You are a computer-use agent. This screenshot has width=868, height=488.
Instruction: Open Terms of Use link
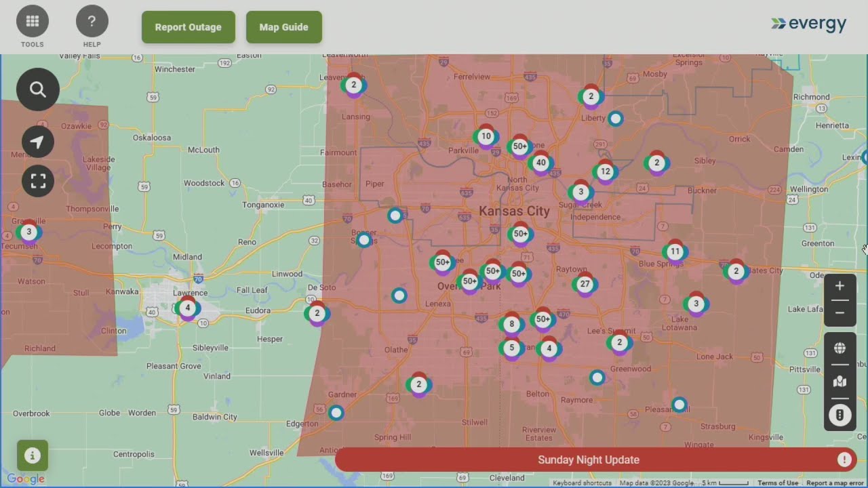pos(778,483)
